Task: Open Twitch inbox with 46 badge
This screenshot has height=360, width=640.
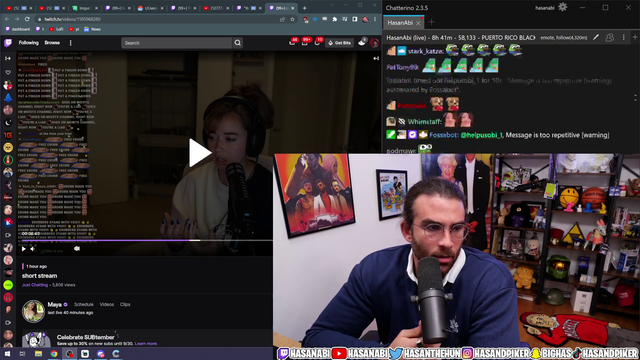Action: click(292, 42)
